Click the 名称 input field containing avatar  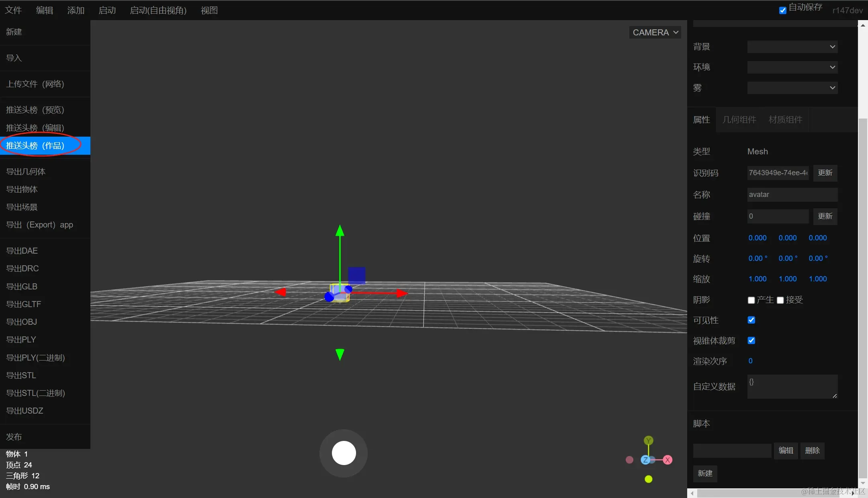click(792, 195)
